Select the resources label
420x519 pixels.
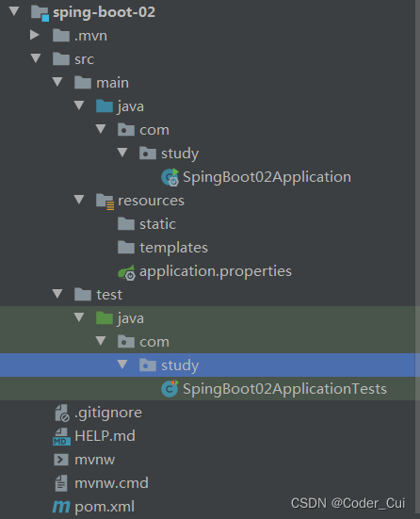(x=151, y=201)
